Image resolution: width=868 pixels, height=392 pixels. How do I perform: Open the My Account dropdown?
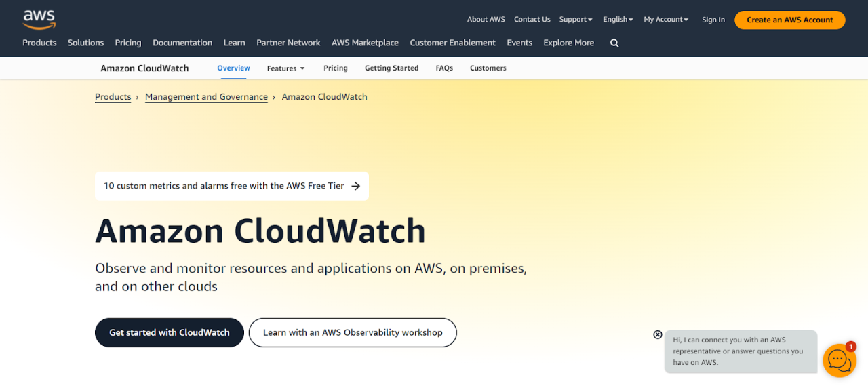666,20
